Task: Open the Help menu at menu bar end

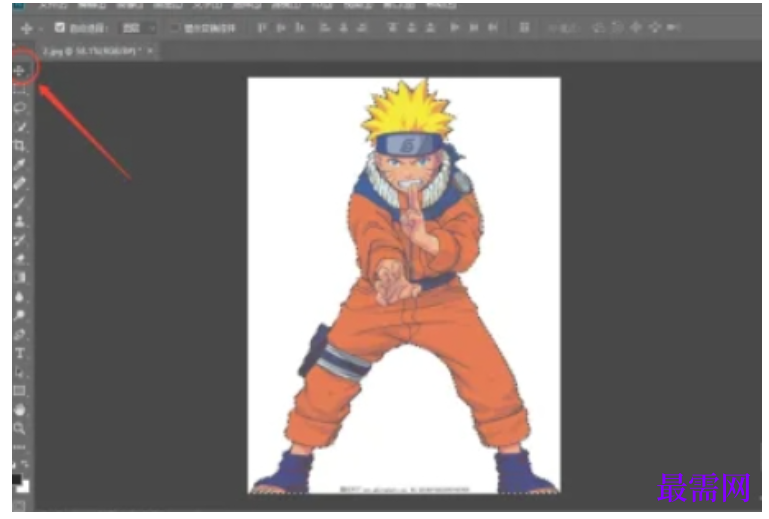Action: tap(441, 6)
